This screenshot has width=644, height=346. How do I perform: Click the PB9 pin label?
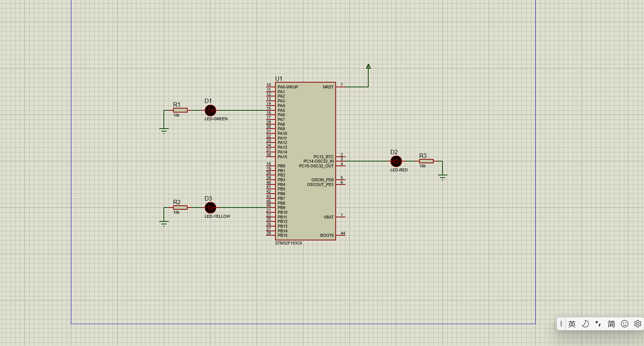(x=281, y=208)
